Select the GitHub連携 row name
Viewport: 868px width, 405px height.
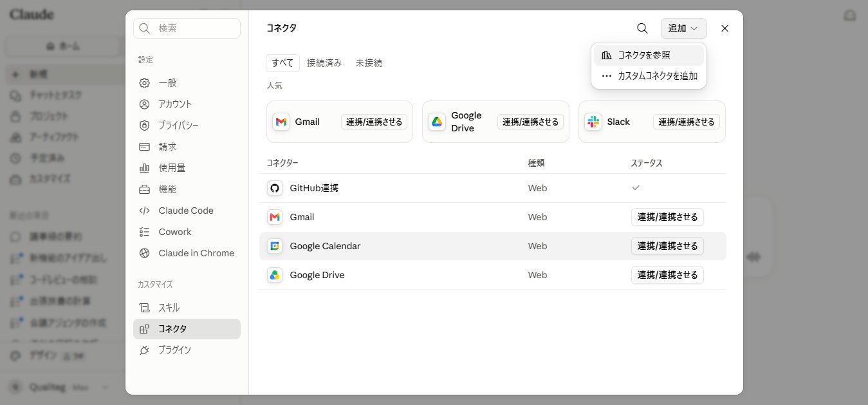(x=314, y=188)
